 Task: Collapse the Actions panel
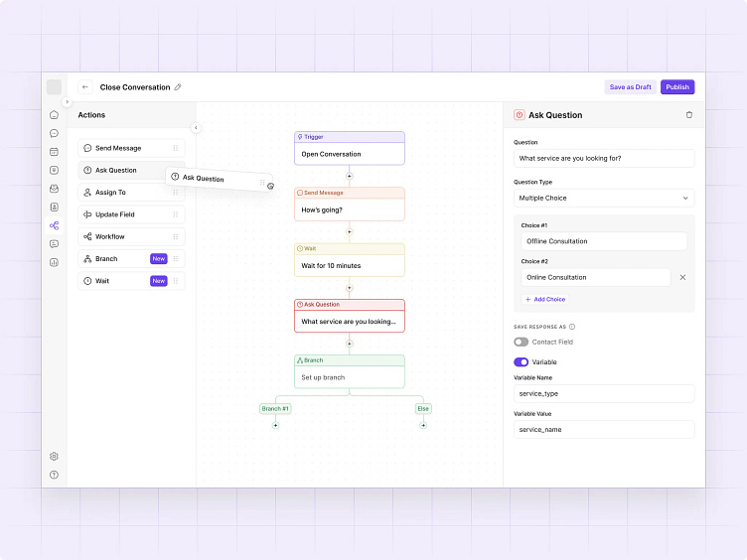(x=196, y=128)
